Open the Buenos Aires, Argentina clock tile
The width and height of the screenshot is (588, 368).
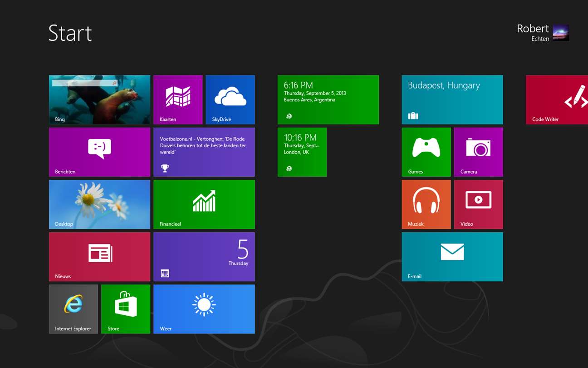[328, 99]
